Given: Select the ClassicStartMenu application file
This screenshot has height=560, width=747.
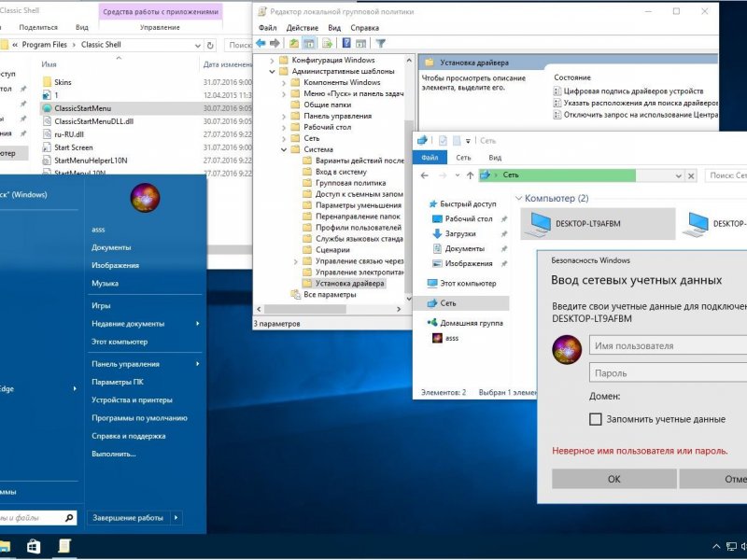Looking at the screenshot, I should (82, 108).
